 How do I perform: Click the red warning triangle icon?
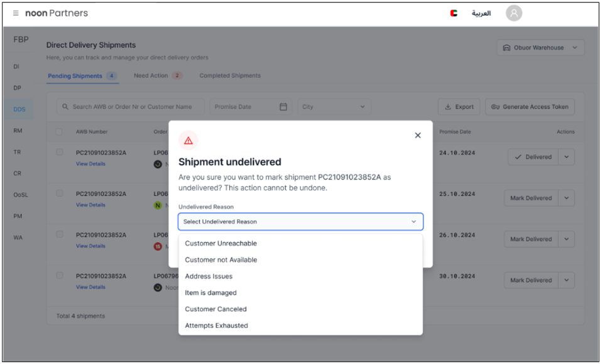188,141
